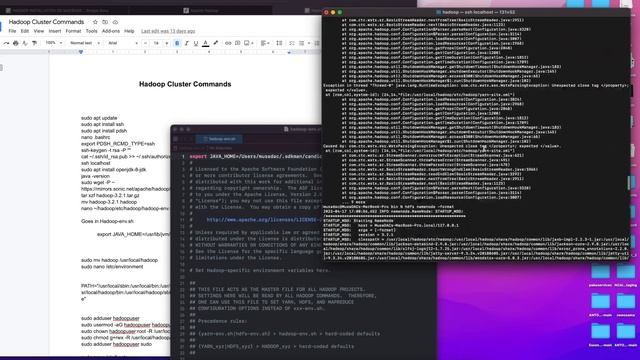This screenshot has width=640, height=360.
Task: Click the 'sudo apt update' line in document
Action: pos(99,118)
